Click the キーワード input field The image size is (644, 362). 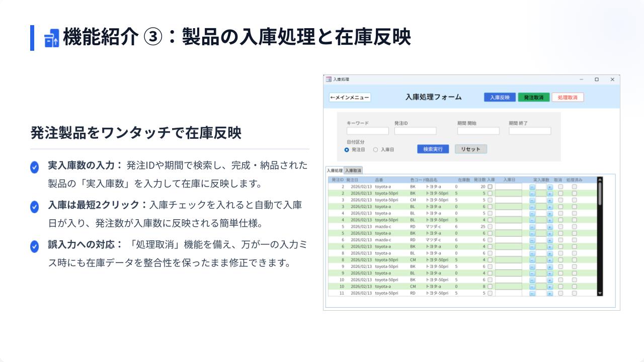(x=367, y=131)
